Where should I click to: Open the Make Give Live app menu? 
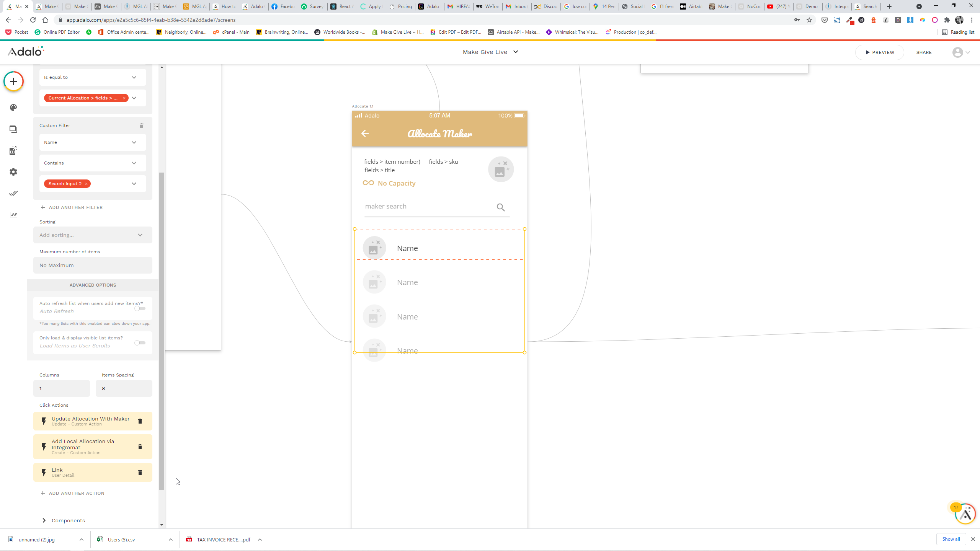490,52
